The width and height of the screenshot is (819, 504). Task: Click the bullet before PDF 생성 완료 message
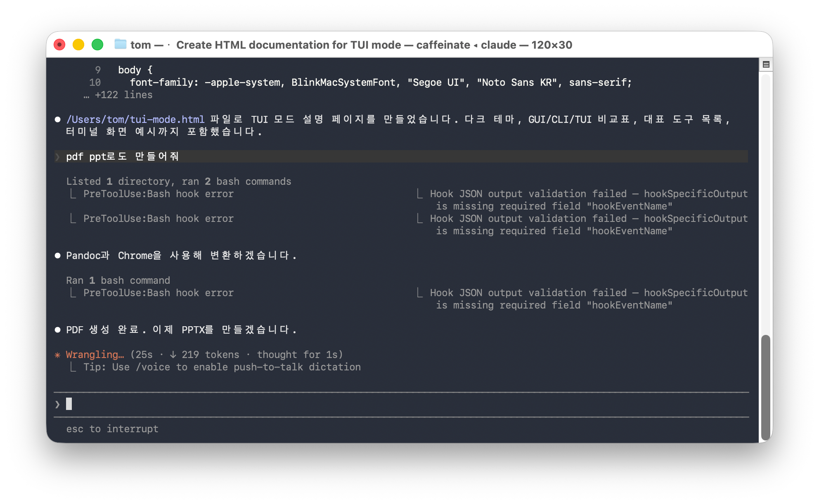(58, 330)
